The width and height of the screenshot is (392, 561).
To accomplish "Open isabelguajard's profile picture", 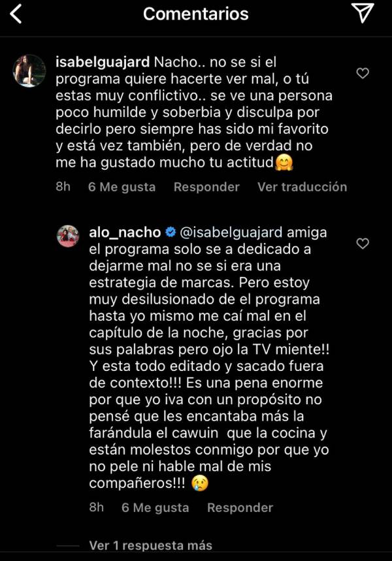I will pos(30,71).
